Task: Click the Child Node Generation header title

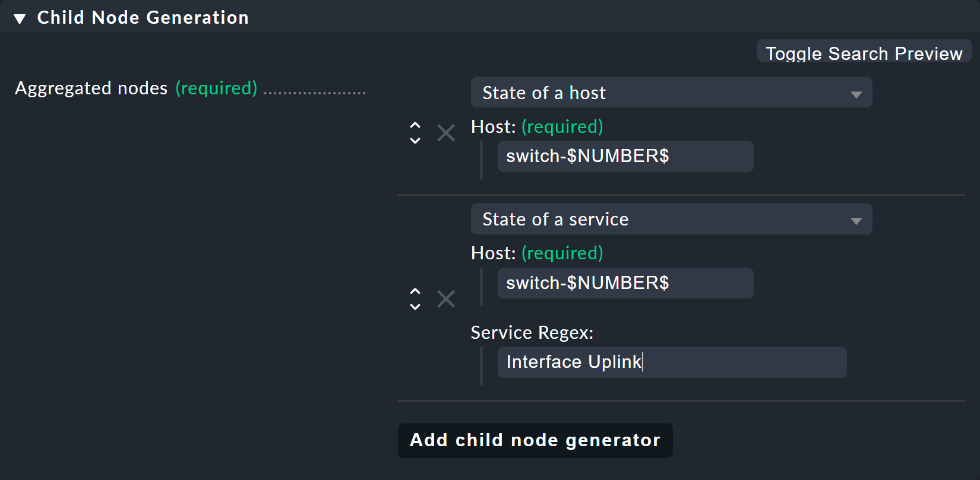Action: (143, 18)
